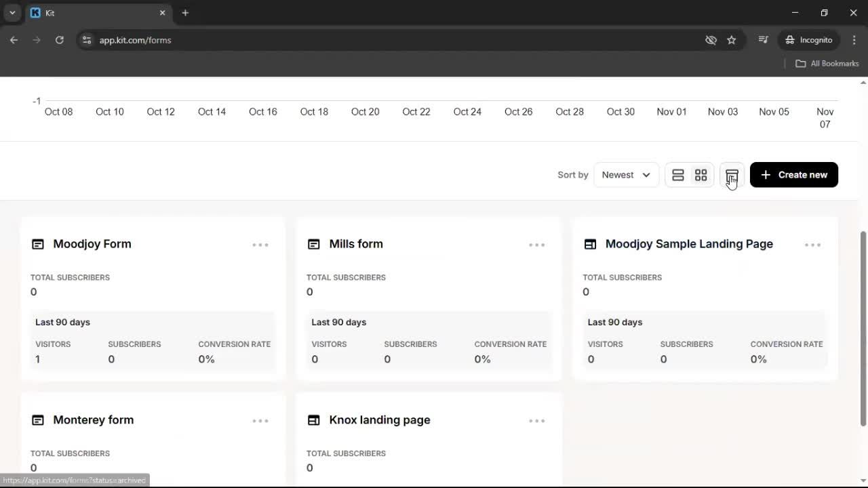Switch to list view layout
This screenshot has height=488, width=868.
[678, 175]
